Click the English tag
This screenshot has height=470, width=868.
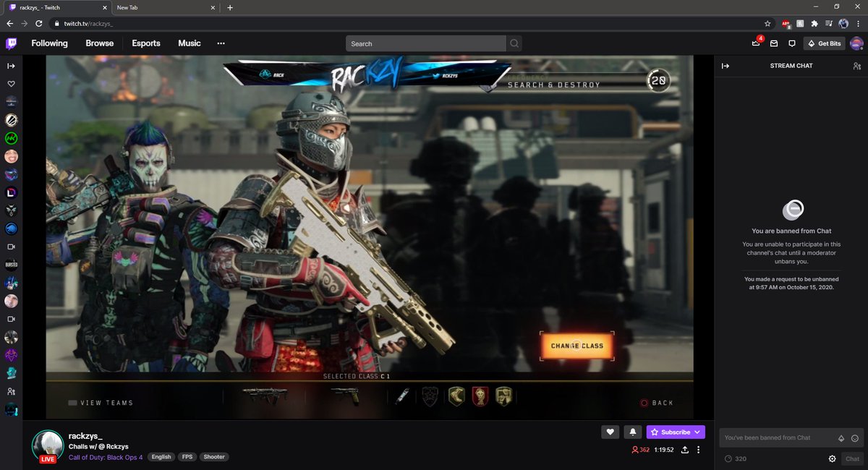[161, 457]
